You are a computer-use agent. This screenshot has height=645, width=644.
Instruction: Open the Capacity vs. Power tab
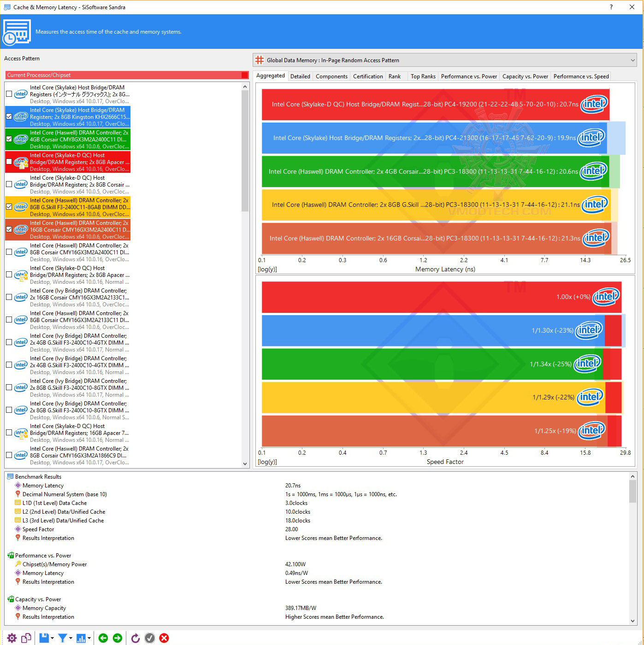coord(525,76)
